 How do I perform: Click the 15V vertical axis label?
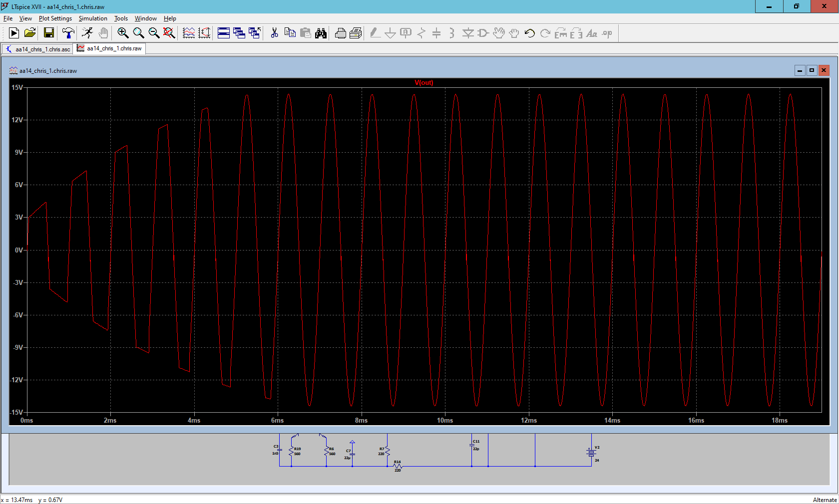[17, 87]
